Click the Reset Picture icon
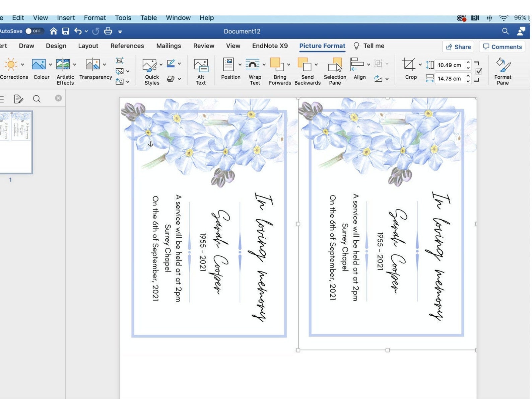Screen dimensions: 532x399 pyautogui.click(x=120, y=81)
